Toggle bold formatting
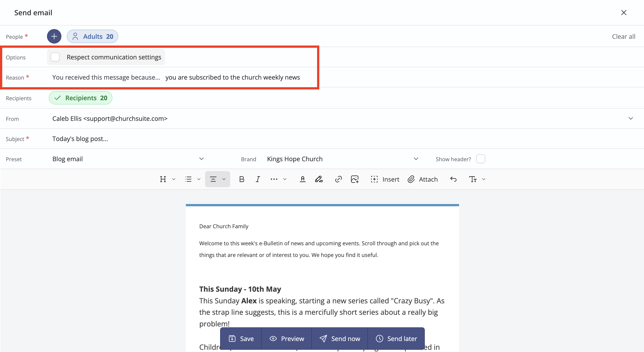 click(x=241, y=179)
